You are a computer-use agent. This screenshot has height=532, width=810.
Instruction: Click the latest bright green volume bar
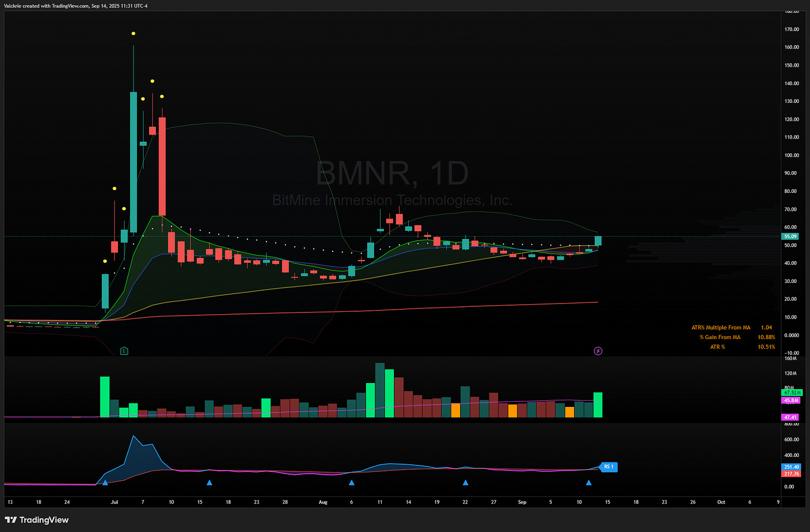pos(598,405)
